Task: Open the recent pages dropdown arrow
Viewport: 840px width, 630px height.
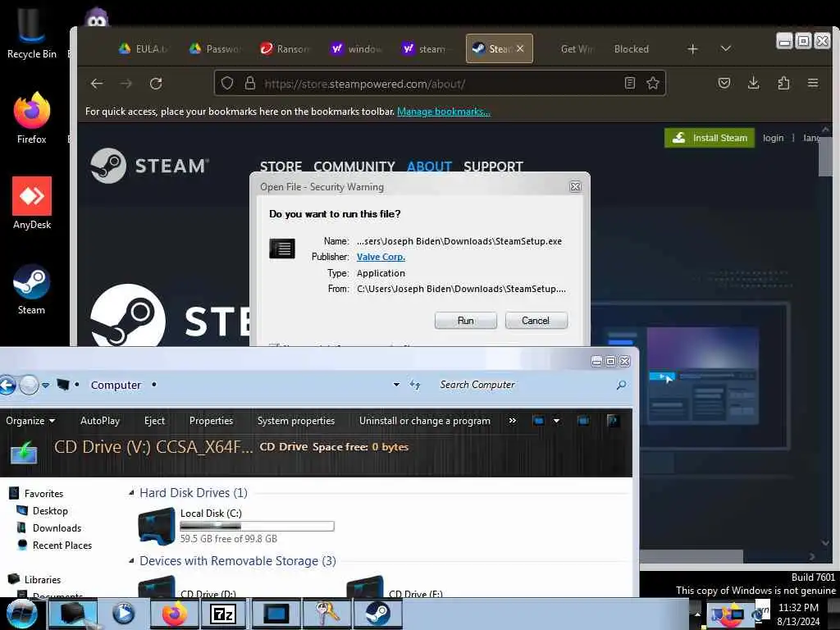Action: pyautogui.click(x=46, y=385)
